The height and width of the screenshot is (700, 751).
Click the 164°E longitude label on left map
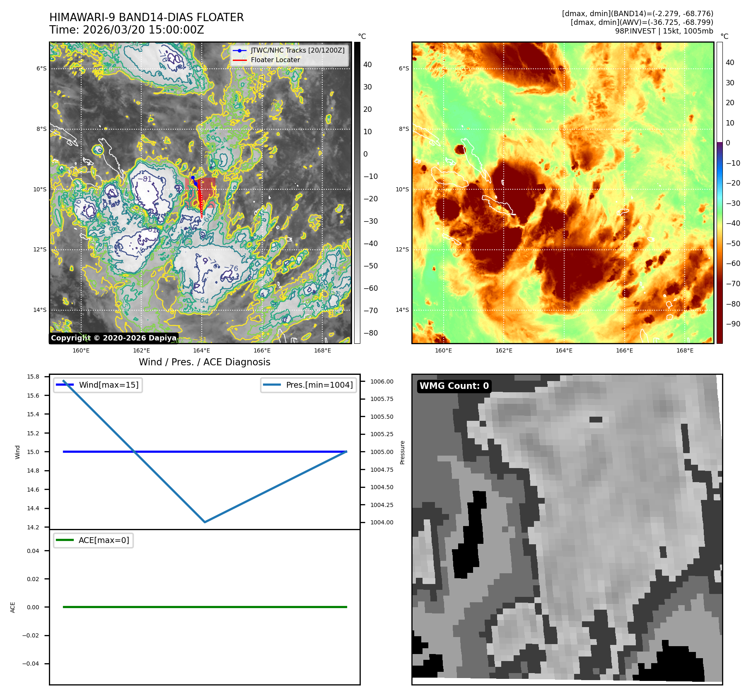tap(201, 350)
